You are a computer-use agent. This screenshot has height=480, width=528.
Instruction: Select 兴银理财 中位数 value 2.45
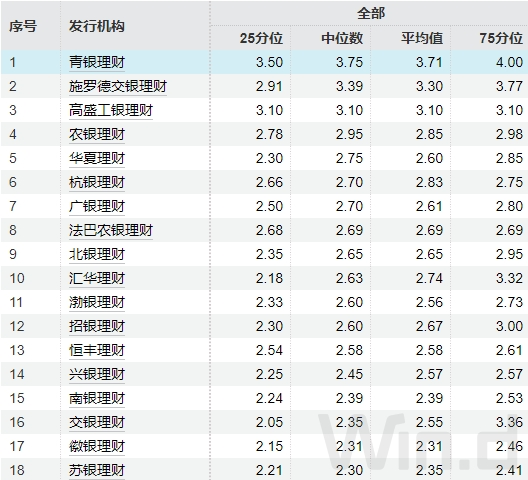tap(350, 374)
